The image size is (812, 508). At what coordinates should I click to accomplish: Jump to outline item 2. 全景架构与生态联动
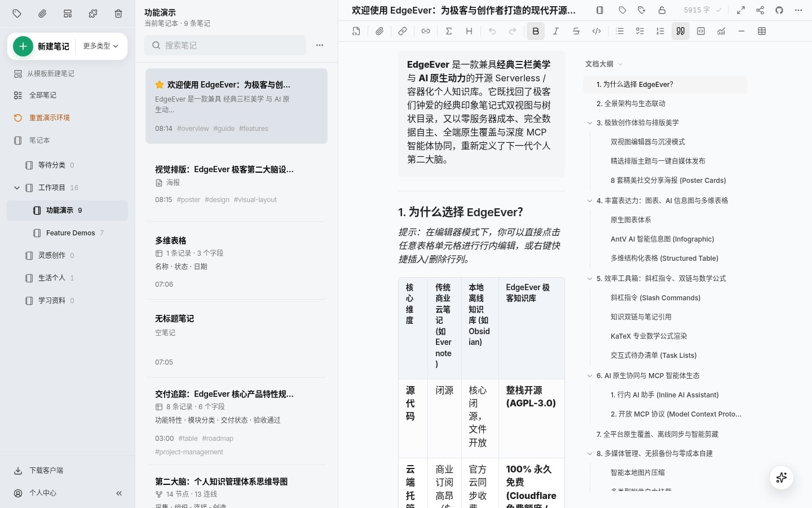pos(665,103)
